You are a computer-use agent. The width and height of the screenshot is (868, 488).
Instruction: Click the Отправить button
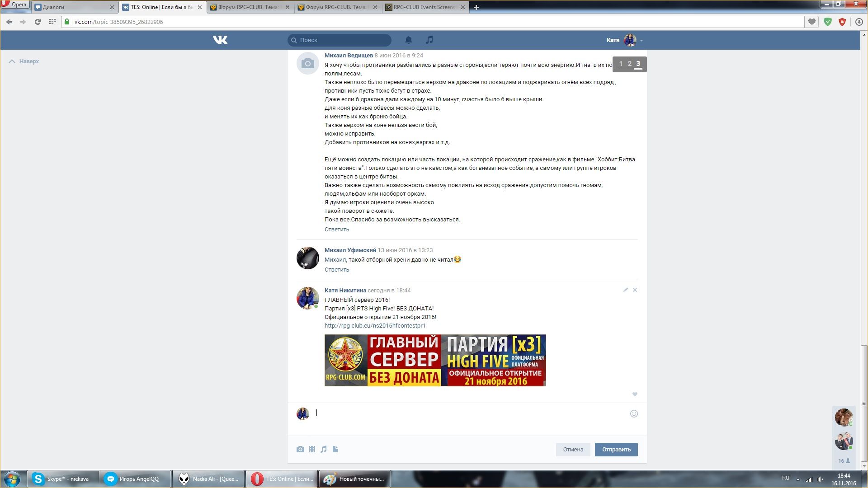616,450
